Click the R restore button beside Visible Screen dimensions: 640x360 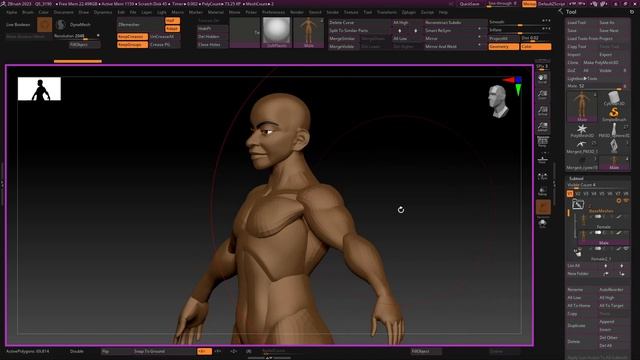click(625, 71)
